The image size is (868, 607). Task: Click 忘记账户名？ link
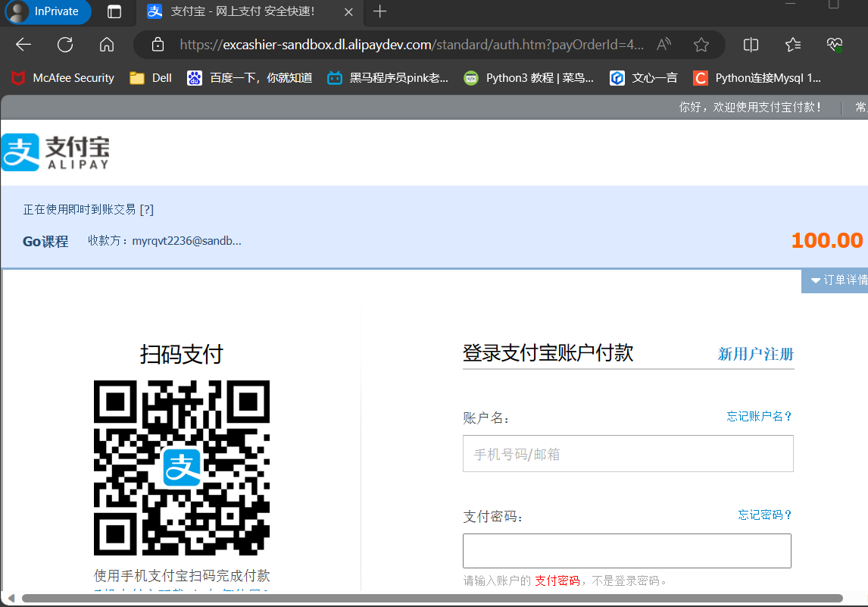click(x=760, y=417)
